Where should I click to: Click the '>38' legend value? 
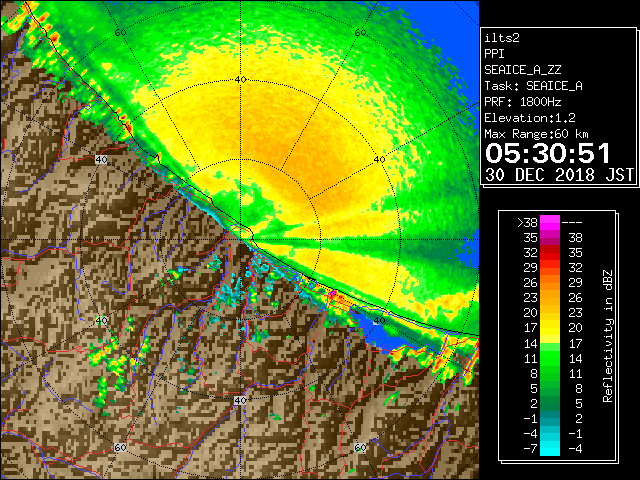527,223
